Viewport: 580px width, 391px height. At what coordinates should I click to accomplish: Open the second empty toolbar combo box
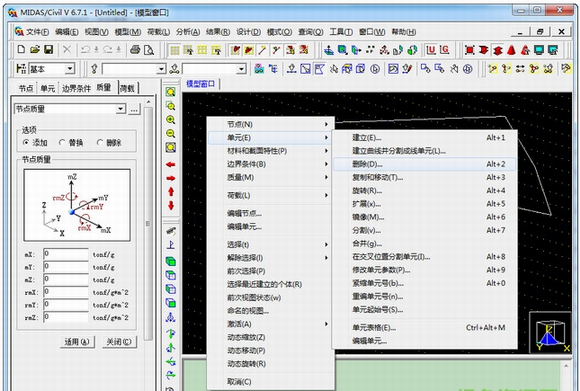[x=241, y=69]
